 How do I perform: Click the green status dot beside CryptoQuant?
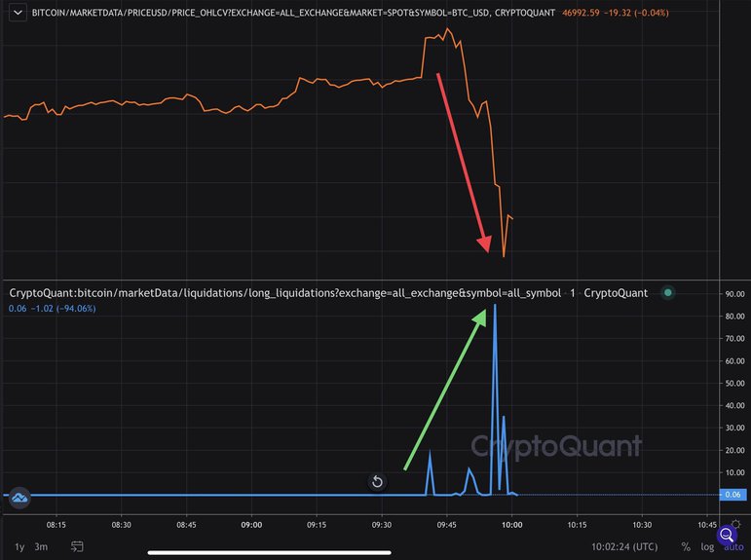point(668,292)
